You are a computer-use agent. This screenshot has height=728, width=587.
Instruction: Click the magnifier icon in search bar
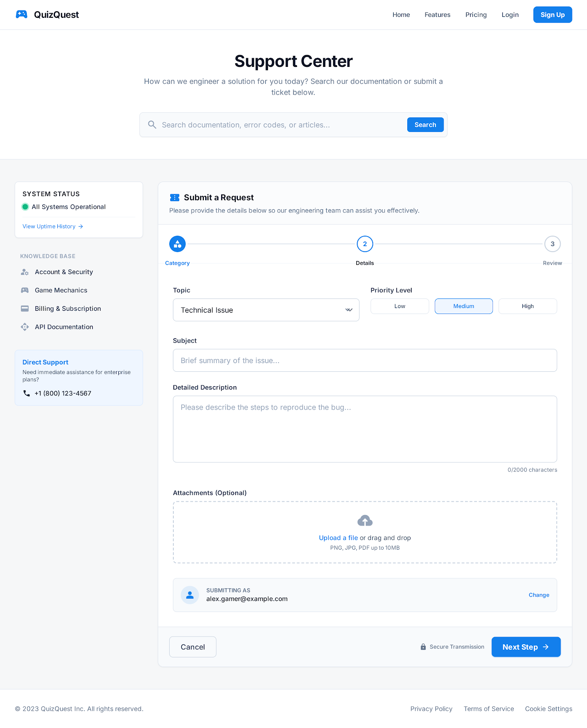click(x=152, y=125)
